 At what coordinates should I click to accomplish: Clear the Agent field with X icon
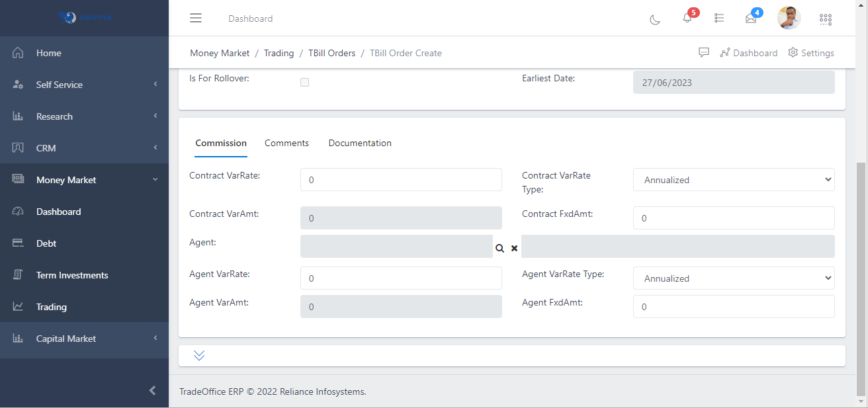click(x=514, y=248)
